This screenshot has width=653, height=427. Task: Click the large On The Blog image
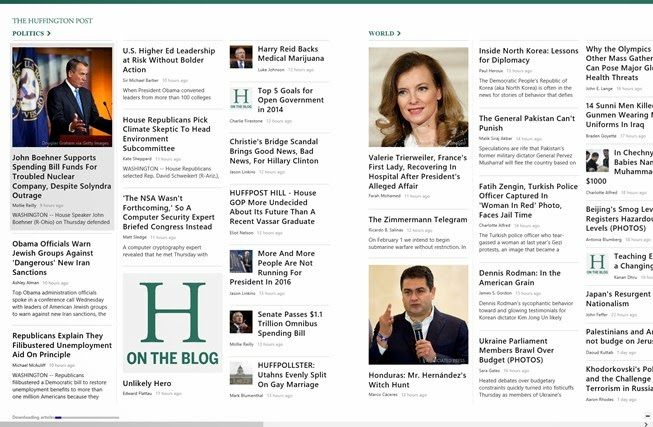[172, 323]
